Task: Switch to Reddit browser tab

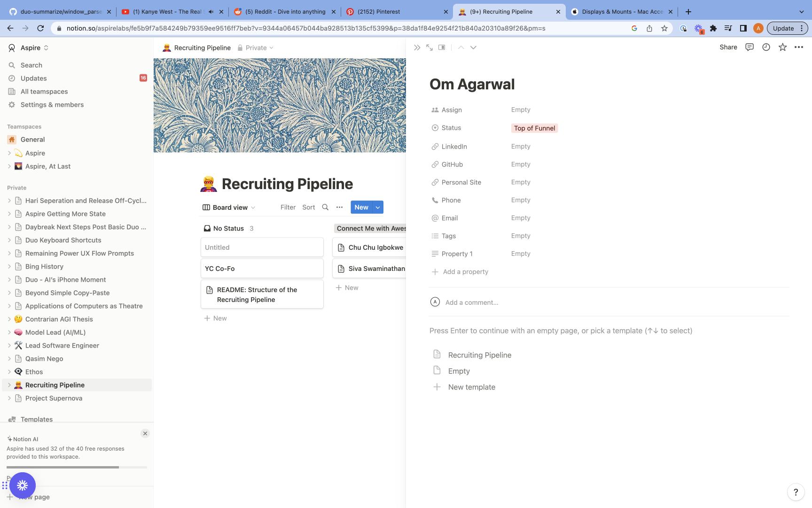Action: (x=285, y=11)
